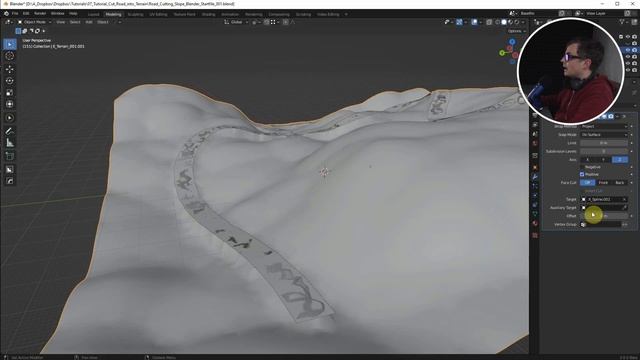Open the shading options dropdown arrow

[x=523, y=22]
